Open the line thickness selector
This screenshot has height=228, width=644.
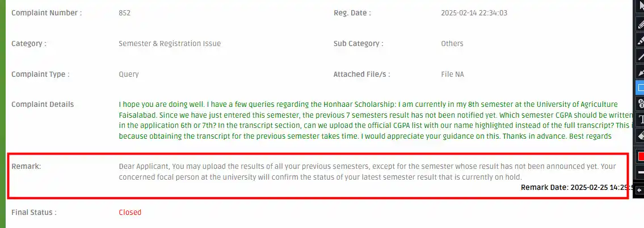tap(640, 172)
